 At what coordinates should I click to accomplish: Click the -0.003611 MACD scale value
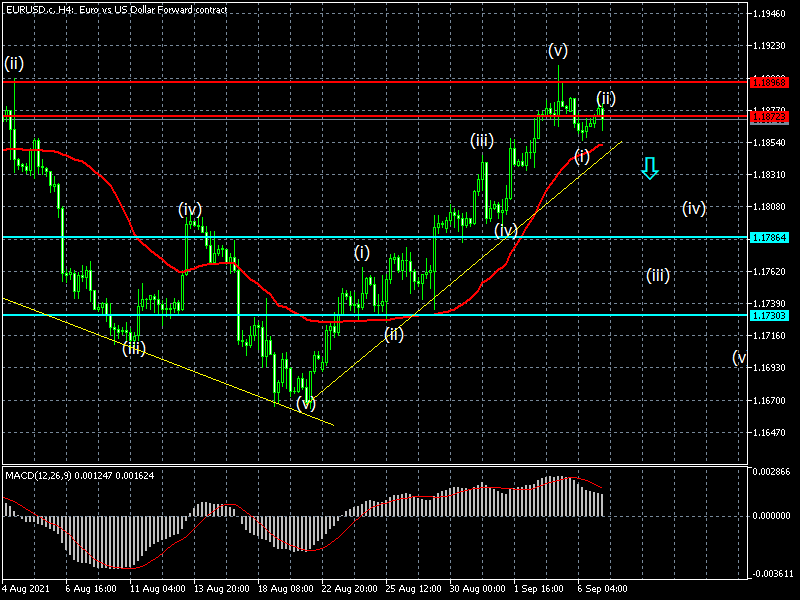point(771,573)
